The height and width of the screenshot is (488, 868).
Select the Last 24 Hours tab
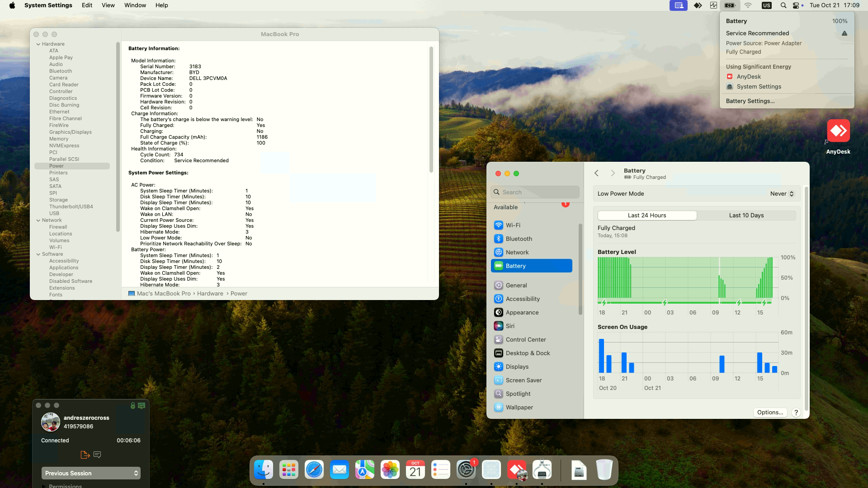coord(647,215)
